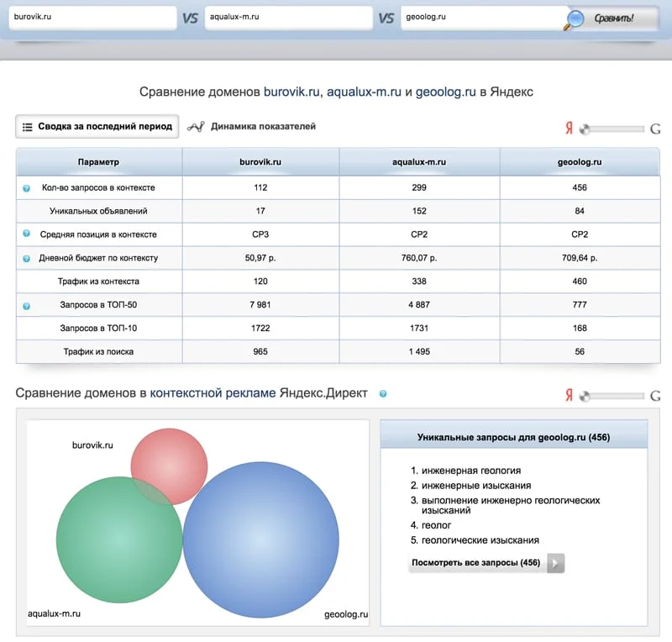Click the list icon in the Сводка tab
The image size is (672, 642).
pos(27,127)
